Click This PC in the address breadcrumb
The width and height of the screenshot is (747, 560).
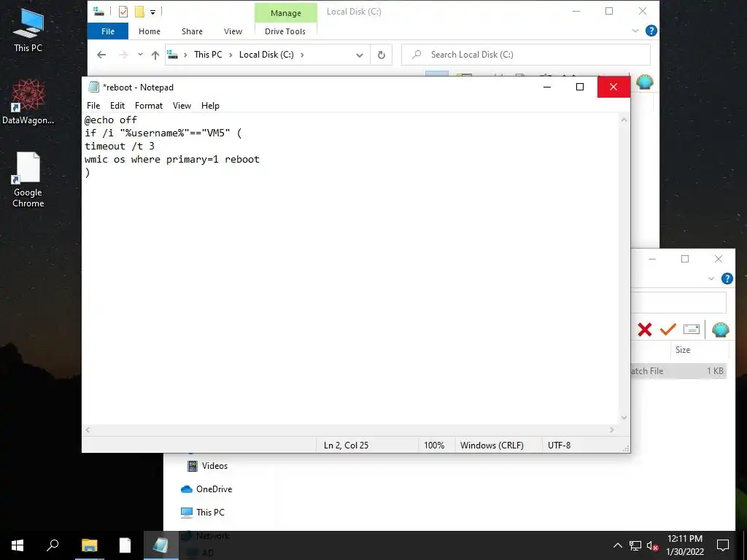tap(208, 55)
